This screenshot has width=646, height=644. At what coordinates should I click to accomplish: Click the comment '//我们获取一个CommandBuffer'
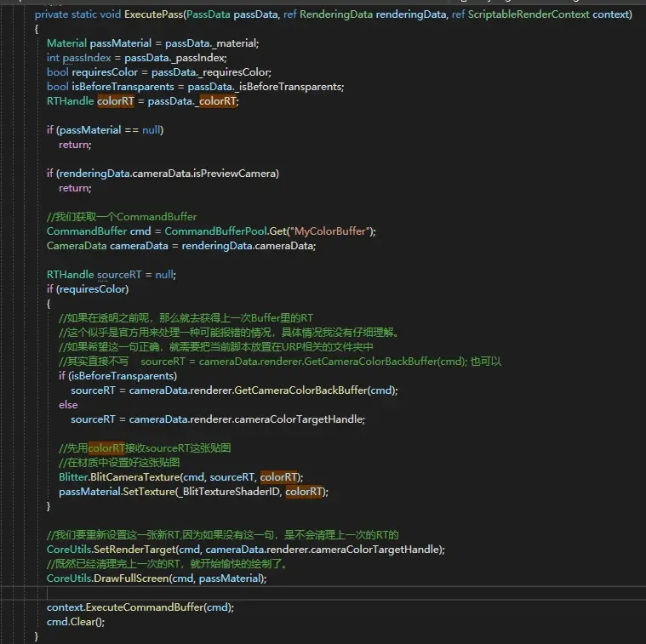122,217
